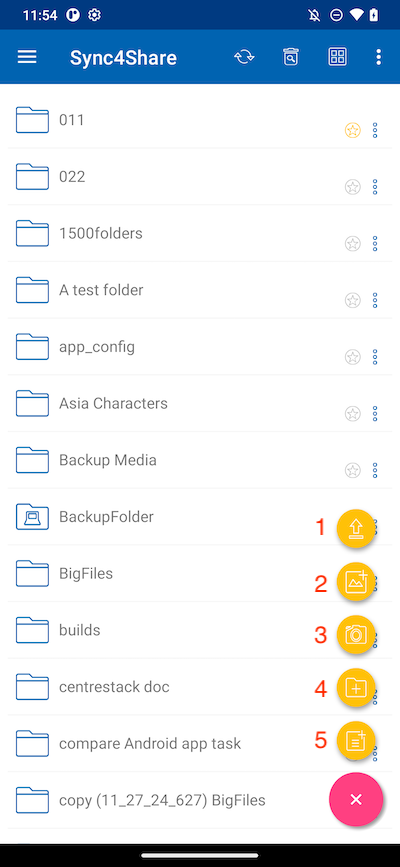Open the A test folder

pos(200,290)
